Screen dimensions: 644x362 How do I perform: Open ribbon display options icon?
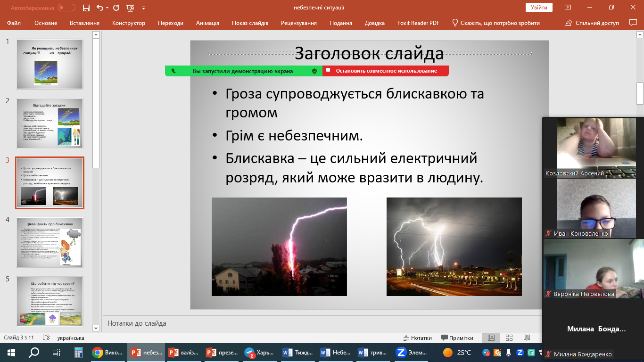coord(568,8)
